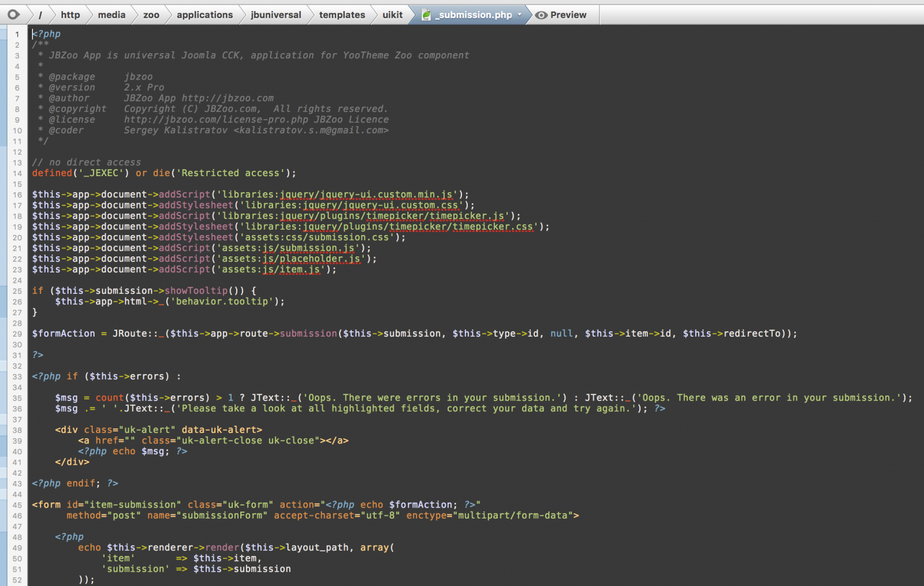924x586 pixels.
Task: Click line number 14 in the gutter
Action: pyautogui.click(x=17, y=173)
